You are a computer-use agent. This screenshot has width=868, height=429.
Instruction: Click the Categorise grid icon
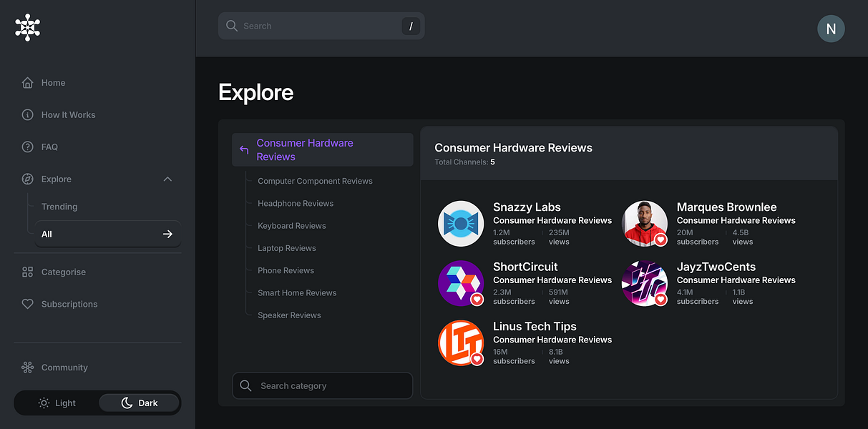pyautogui.click(x=28, y=272)
